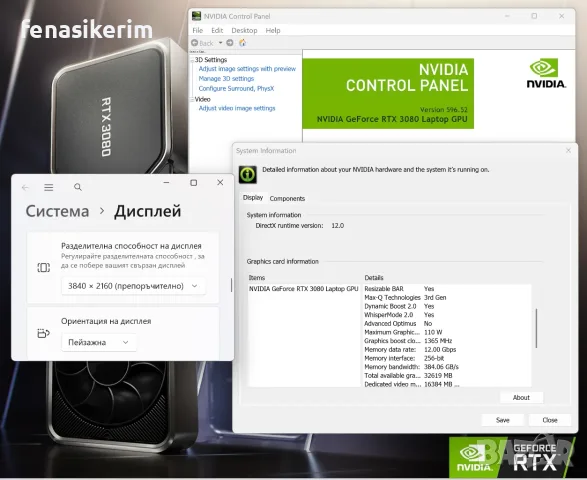Open the File menu in NVIDIA Control Panel
Viewport: 587px width, 480px height.
[x=198, y=30]
